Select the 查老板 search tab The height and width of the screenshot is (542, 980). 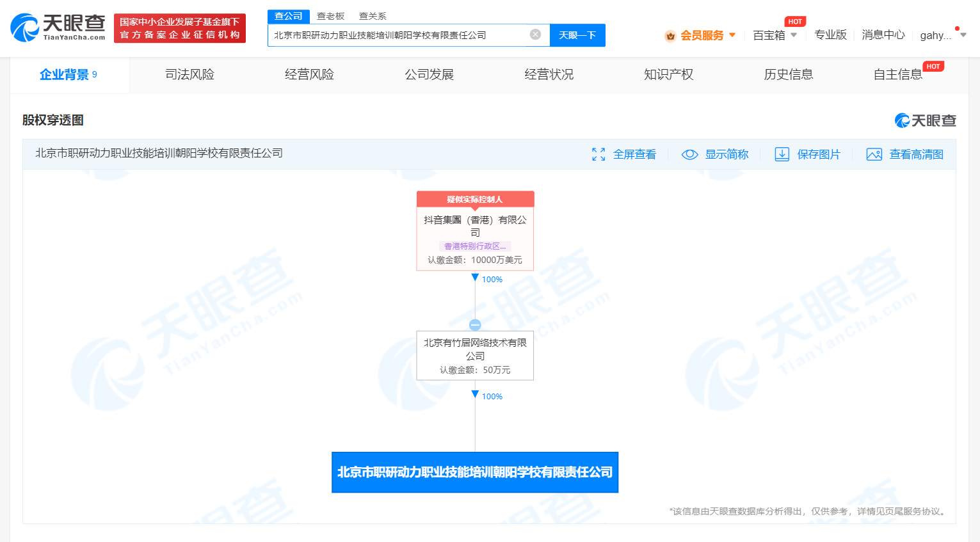(x=331, y=16)
